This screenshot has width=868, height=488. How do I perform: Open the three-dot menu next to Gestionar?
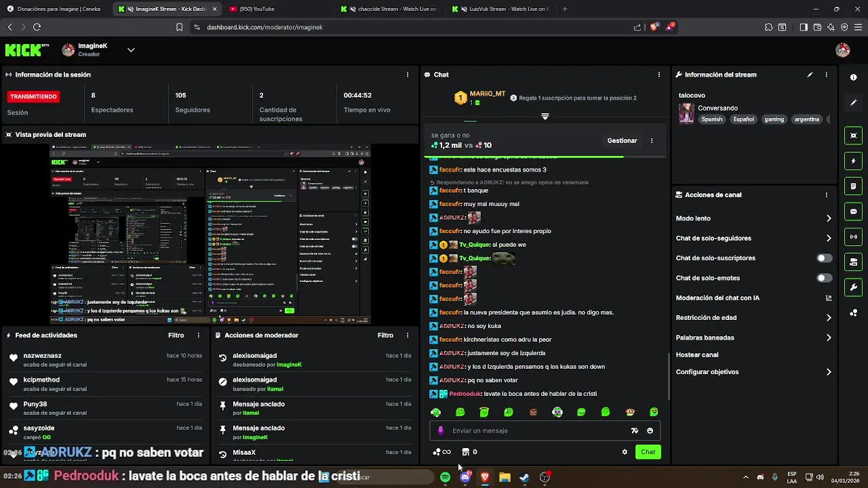tap(652, 141)
